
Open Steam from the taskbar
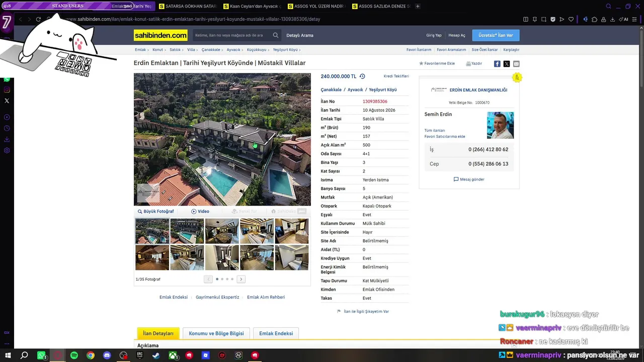(x=156, y=355)
